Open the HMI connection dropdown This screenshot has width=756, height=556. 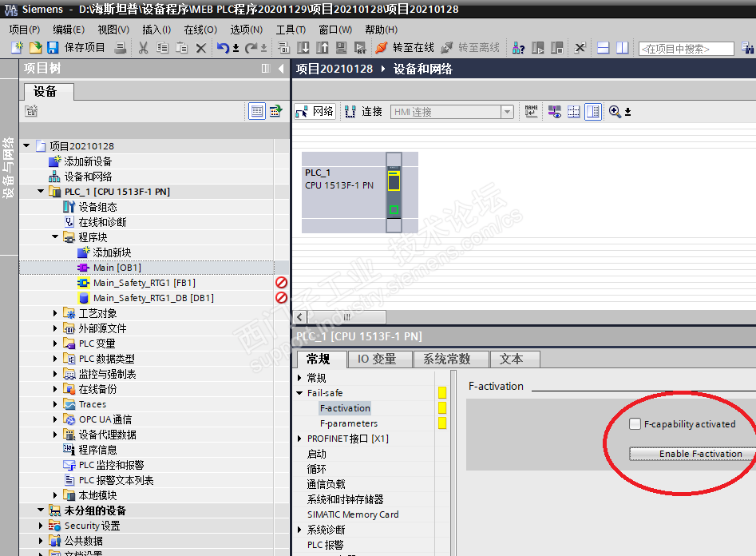[507, 112]
